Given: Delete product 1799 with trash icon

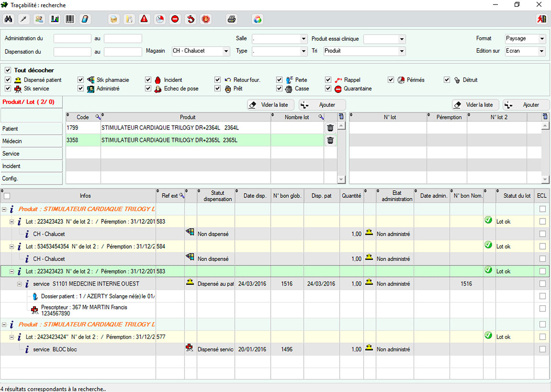Looking at the screenshot, I should pyautogui.click(x=330, y=128).
